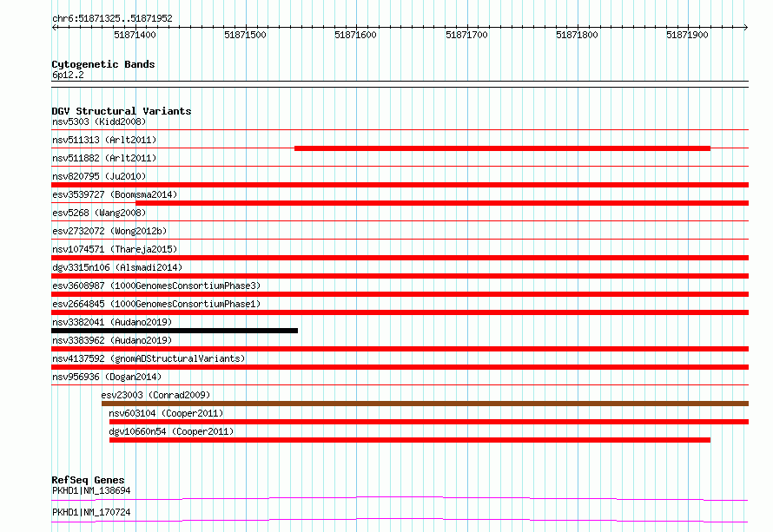Click the red bar under esv2664845
Screen dimensions: 773x532
tap(400, 312)
